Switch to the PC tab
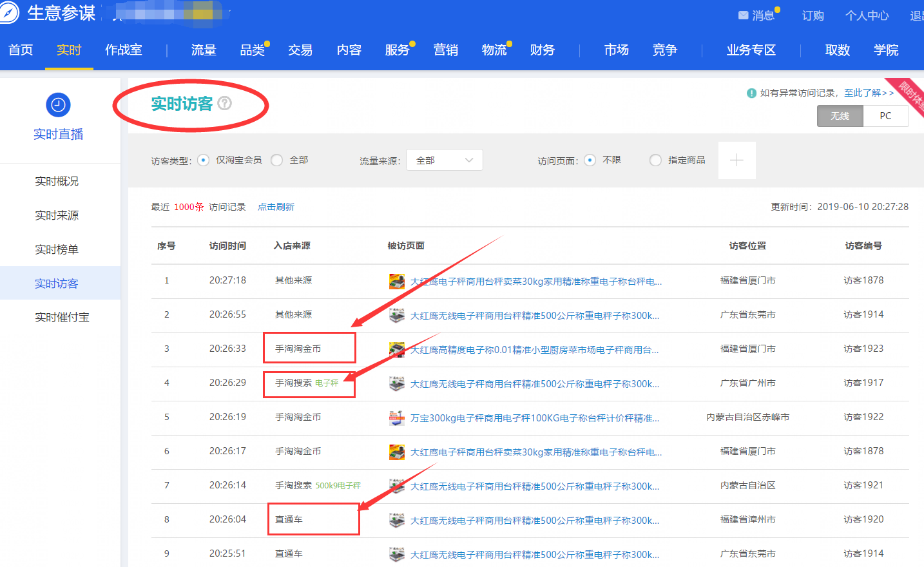 pyautogui.click(x=885, y=116)
